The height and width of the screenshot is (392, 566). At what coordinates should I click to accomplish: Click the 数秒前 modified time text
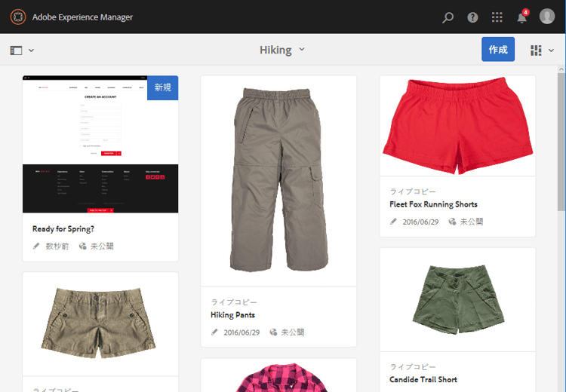point(57,247)
